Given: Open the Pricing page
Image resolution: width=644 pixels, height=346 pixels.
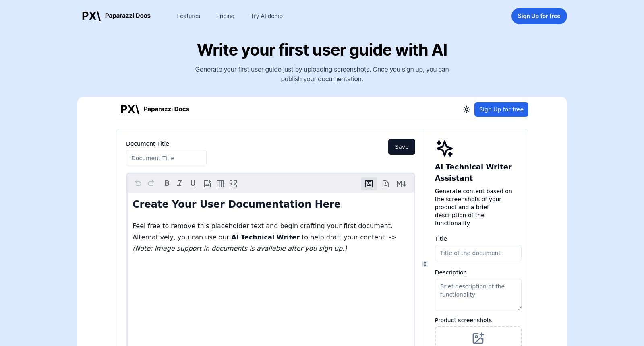Looking at the screenshot, I should (225, 16).
